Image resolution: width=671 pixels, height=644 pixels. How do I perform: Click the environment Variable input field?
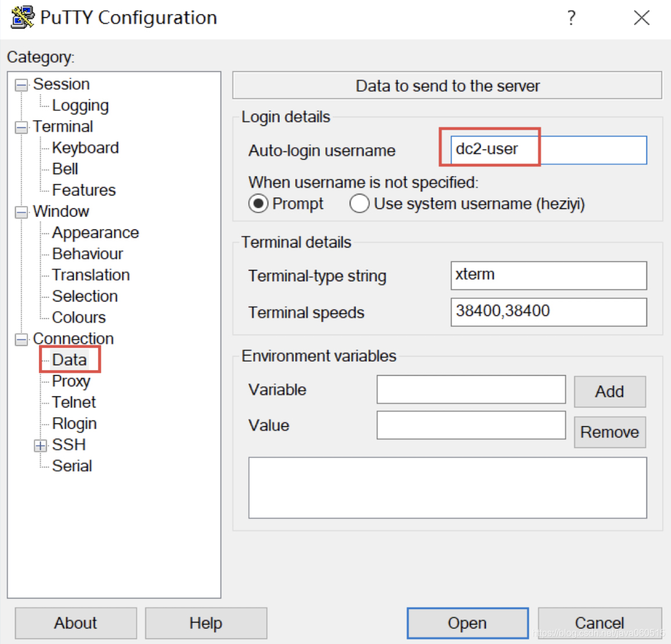[471, 389]
